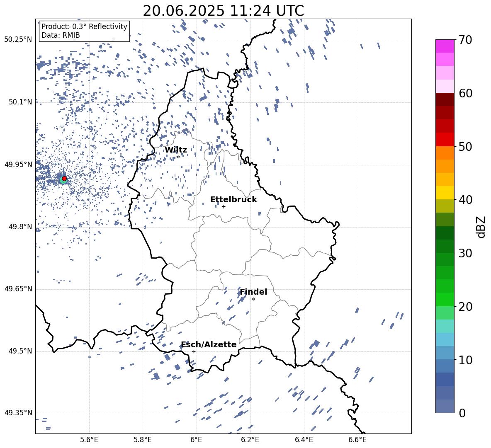Click the 49.95°N latitude tick label
The width and height of the screenshot is (491, 448).
[18, 165]
